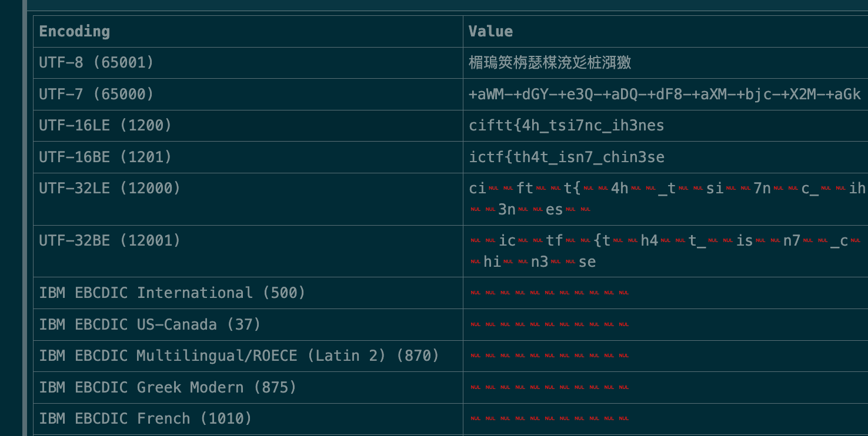Select the UTF-8 (65001) encoding cell
868x436 pixels.
96,63
